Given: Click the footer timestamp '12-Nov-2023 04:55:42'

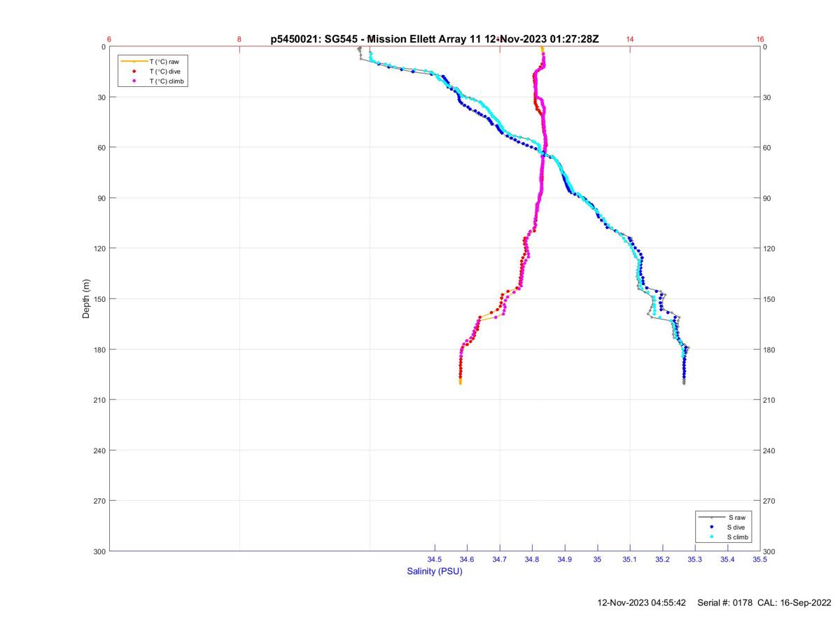Looking at the screenshot, I should (642, 602).
